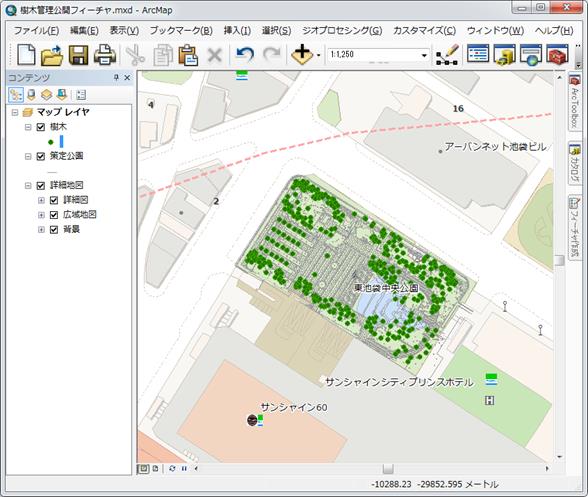Close the コンテンツ panel
588x497 pixels.
click(x=127, y=78)
